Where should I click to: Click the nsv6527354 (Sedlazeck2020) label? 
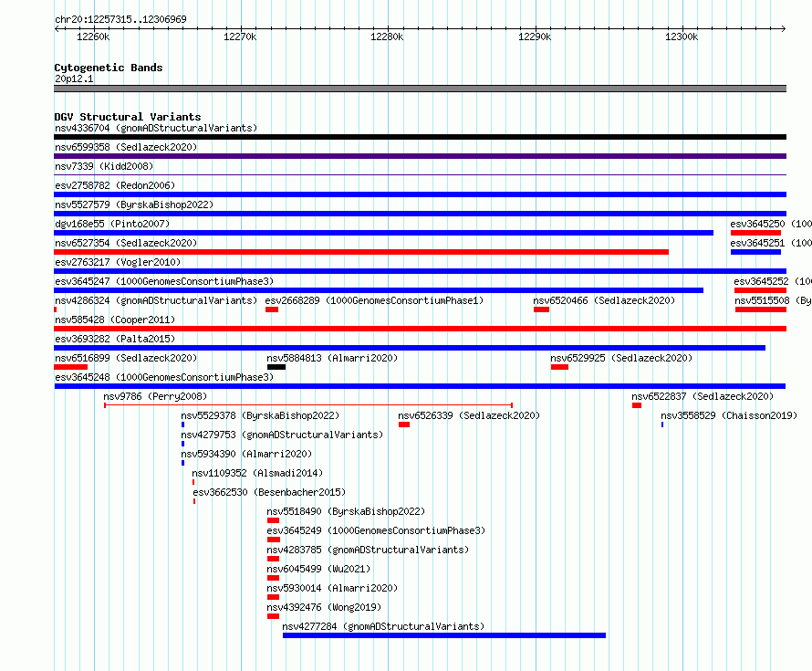point(126,243)
